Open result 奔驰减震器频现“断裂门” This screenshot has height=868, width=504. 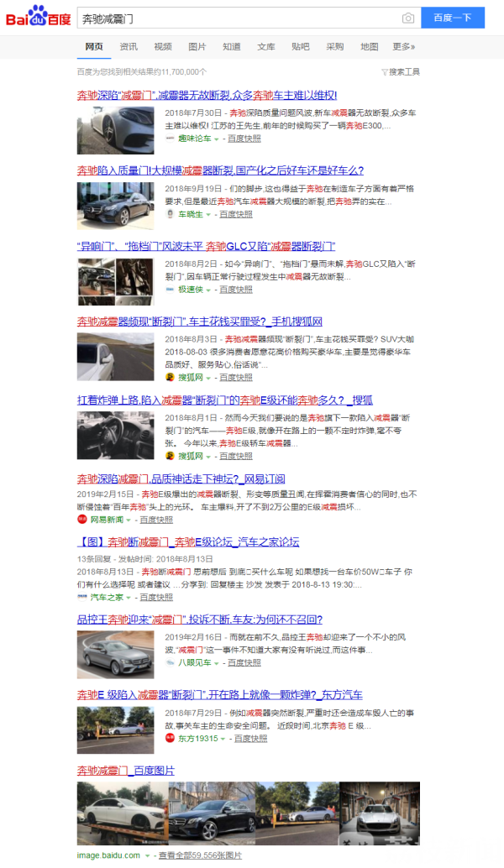pos(199,322)
